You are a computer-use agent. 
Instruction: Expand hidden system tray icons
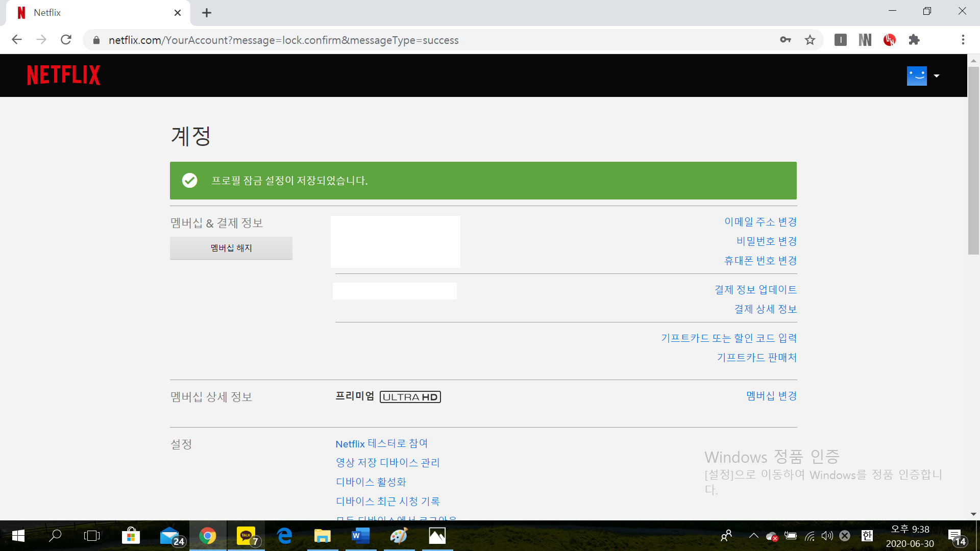pyautogui.click(x=753, y=536)
